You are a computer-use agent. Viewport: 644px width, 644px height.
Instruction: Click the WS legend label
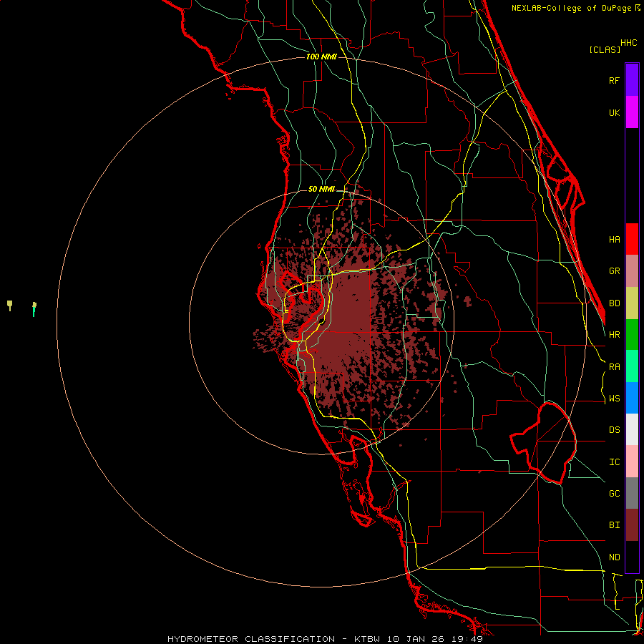pos(614,399)
